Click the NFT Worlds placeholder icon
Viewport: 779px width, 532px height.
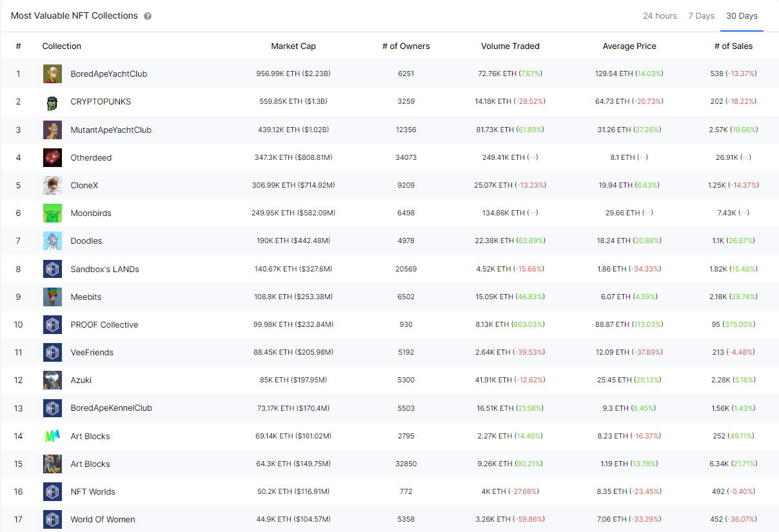[x=52, y=491]
